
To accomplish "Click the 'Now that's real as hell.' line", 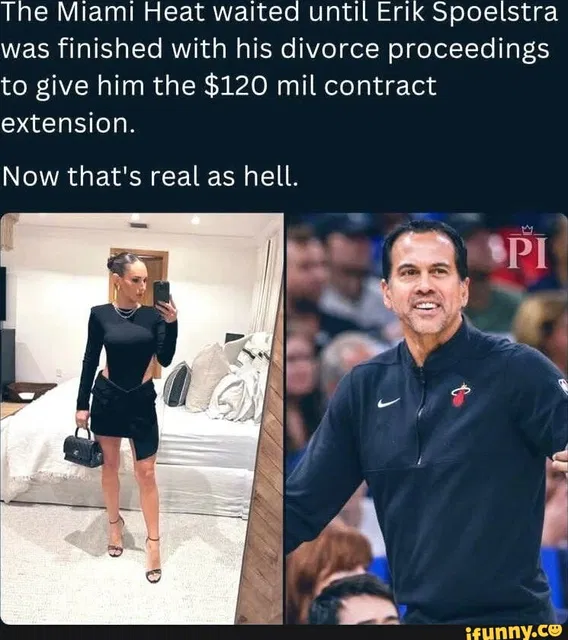I will point(150,176).
